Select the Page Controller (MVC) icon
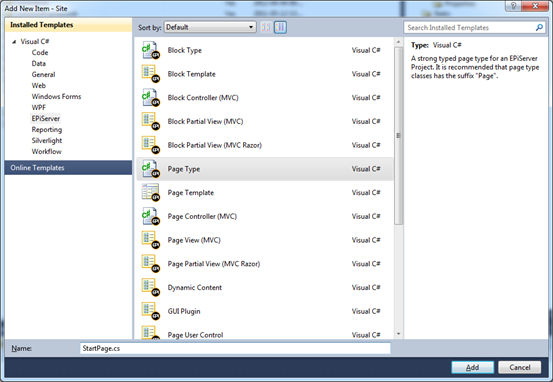553x382 pixels. pos(151,216)
